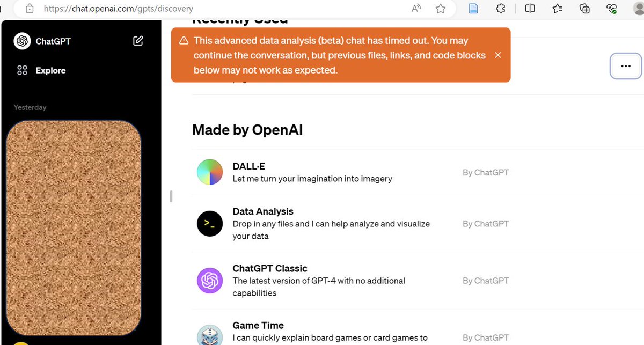This screenshot has height=345, width=644.
Task: Click "By ChatGPT" in the Data Analysis row
Action: [486, 224]
